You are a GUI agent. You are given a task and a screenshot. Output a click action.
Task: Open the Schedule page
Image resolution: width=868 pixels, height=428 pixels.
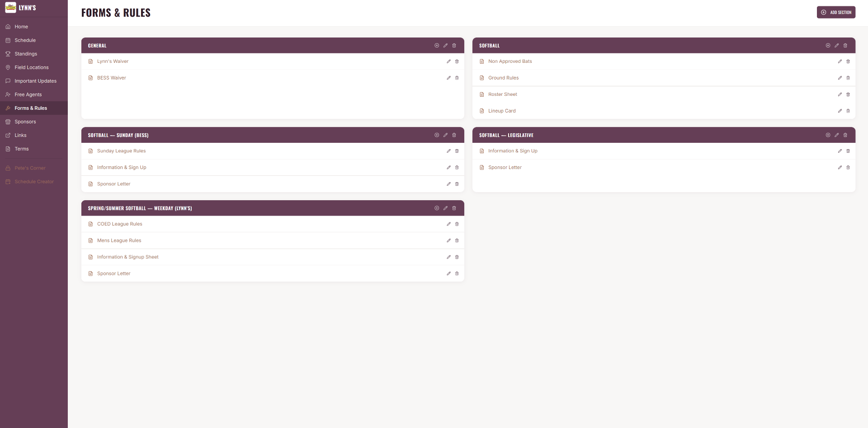click(34, 40)
